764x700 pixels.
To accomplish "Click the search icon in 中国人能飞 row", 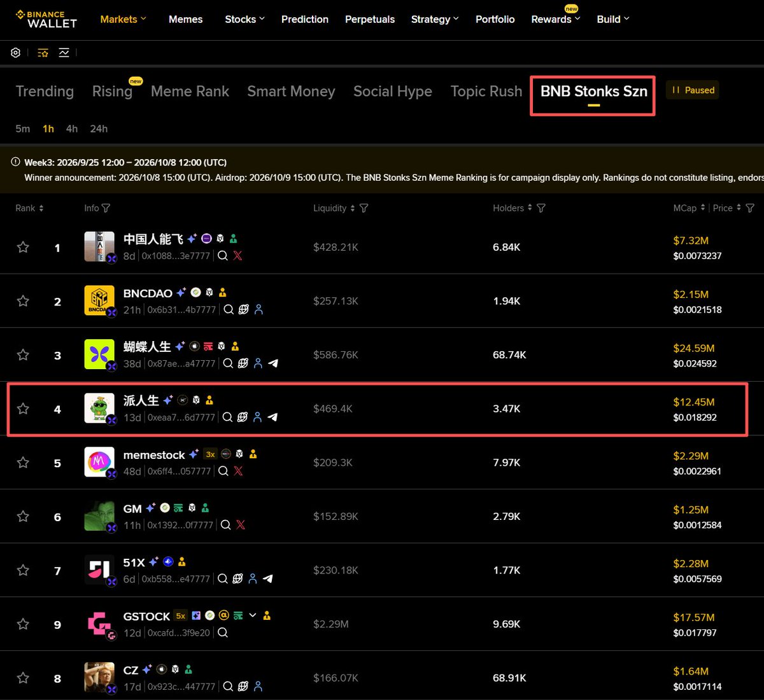I will [223, 256].
